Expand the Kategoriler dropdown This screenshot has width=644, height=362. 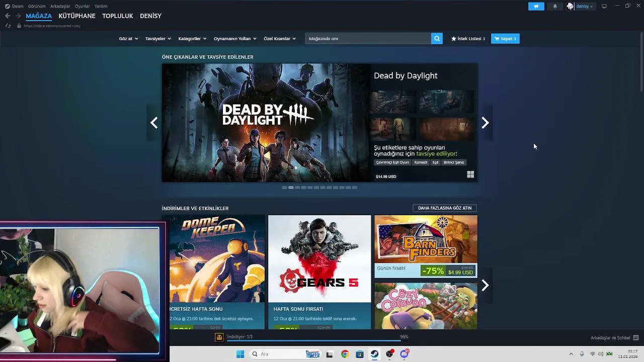(192, 39)
